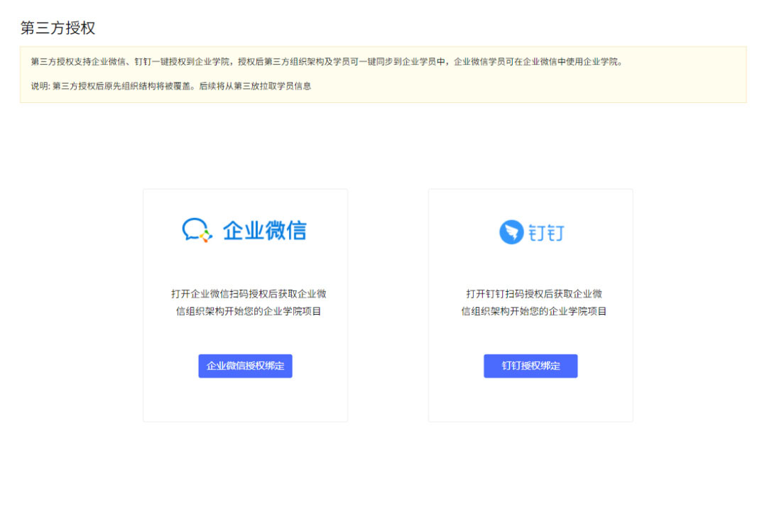Click the 钉钉 logo wordmark text
Viewport: 767px width, 532px height.
546,232
